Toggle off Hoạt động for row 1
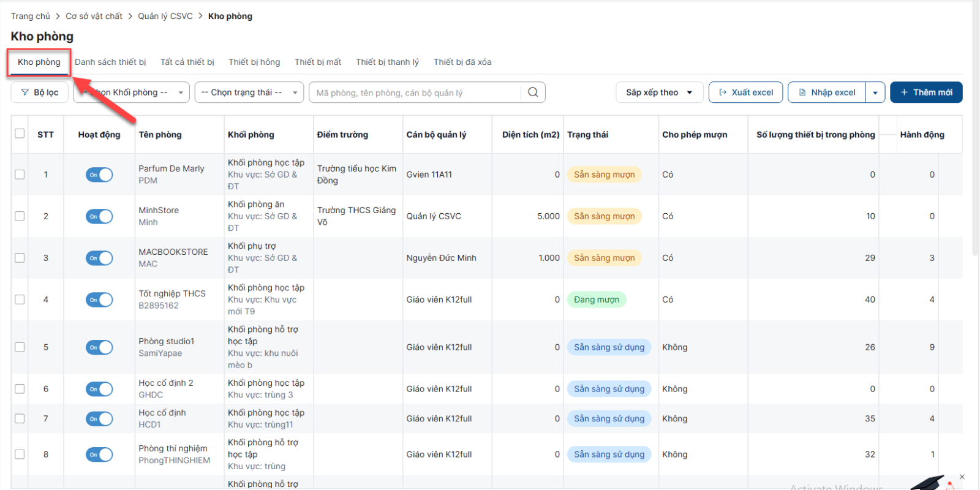The width and height of the screenshot is (980, 490). point(99,175)
